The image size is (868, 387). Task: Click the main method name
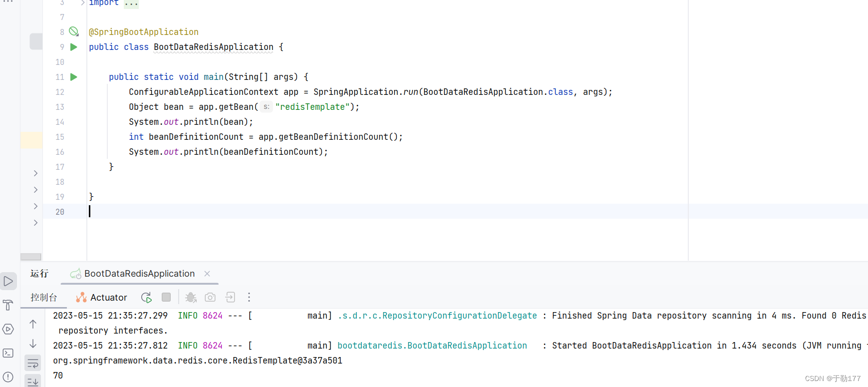[x=214, y=77]
